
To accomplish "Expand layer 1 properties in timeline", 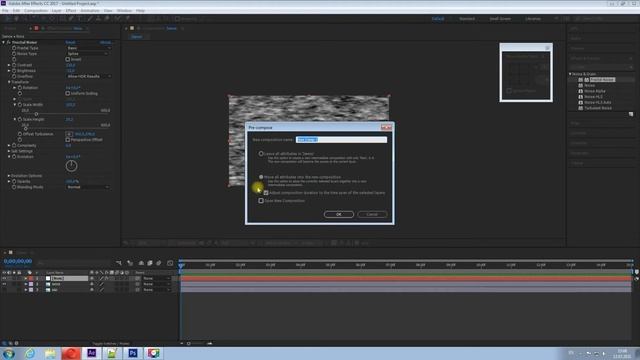I will click(x=26, y=278).
